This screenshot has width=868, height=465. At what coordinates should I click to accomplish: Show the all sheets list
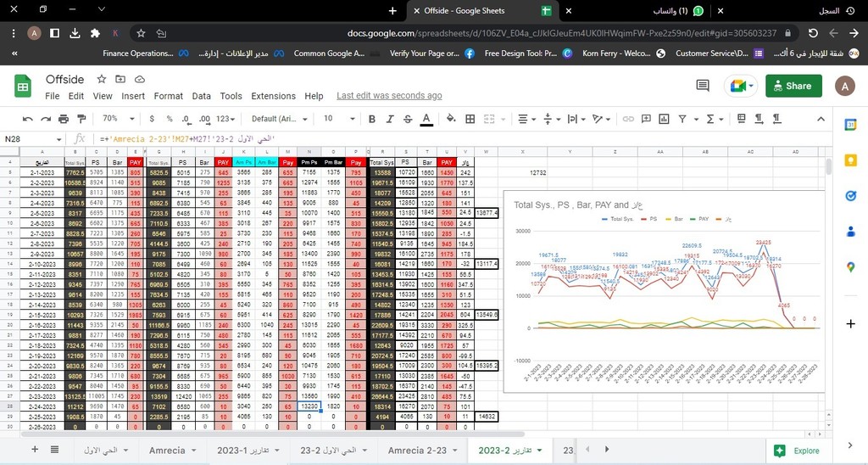[54, 450]
